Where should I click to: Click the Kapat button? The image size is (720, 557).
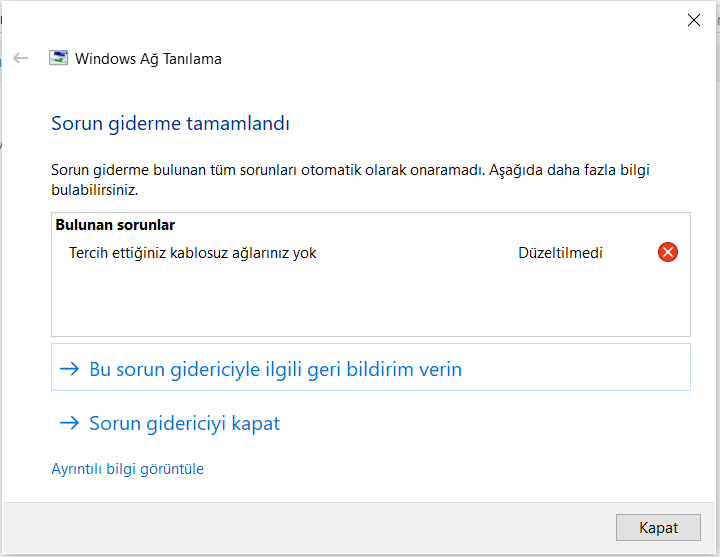point(658,528)
